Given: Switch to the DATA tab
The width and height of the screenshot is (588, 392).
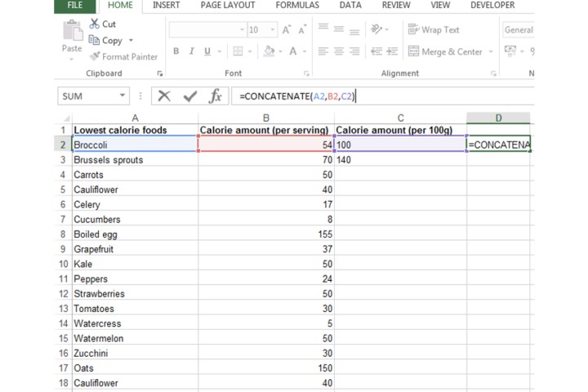Looking at the screenshot, I should tap(350, 5).
